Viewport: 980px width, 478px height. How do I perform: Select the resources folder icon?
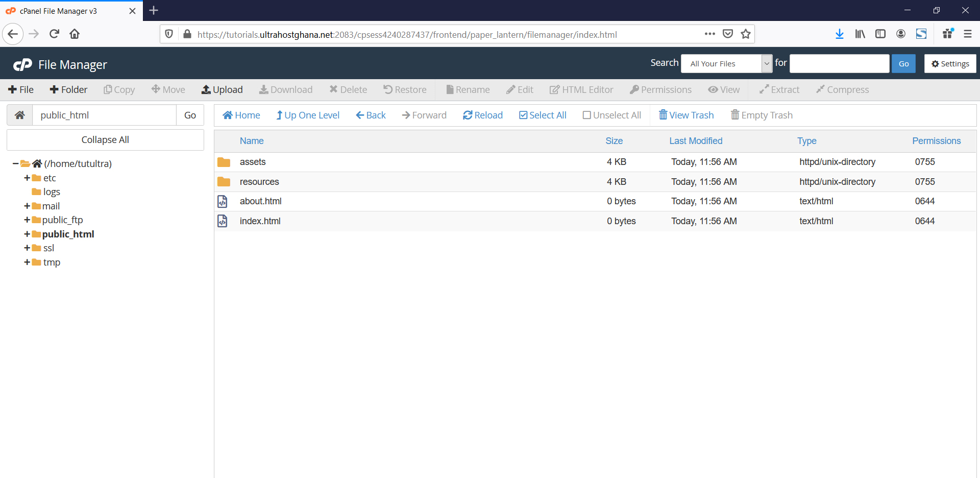pyautogui.click(x=224, y=182)
